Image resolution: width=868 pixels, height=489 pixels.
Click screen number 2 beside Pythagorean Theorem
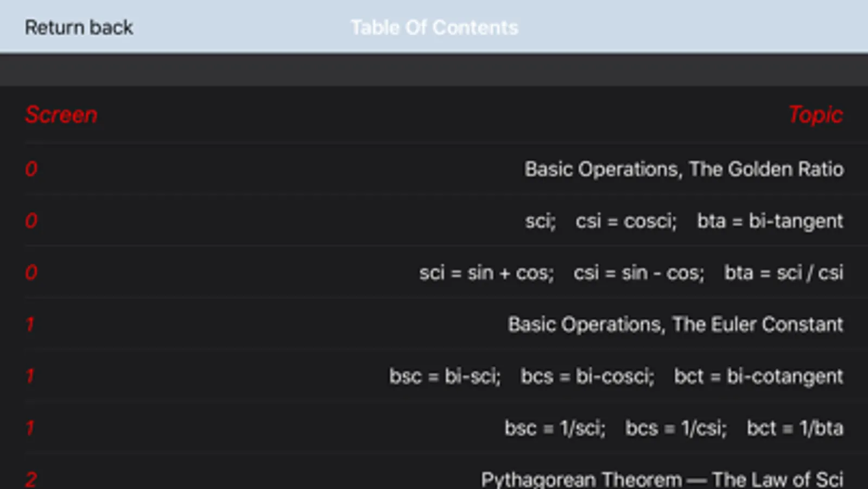tap(31, 479)
